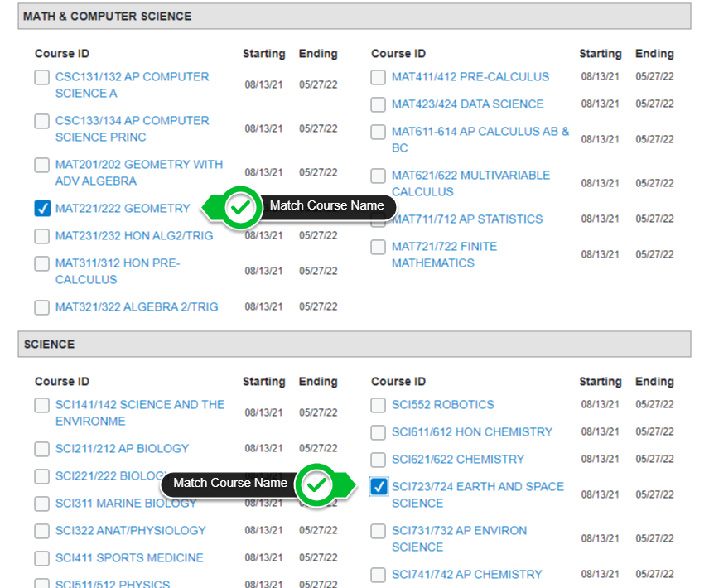
Task: Uncheck the MAT221/222 GEOMETRY checkbox
Action: 42,209
